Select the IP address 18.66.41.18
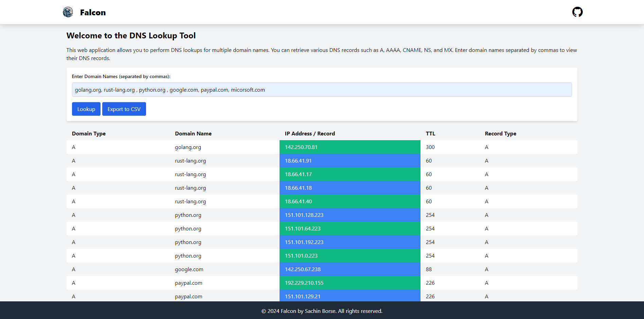 (x=298, y=188)
